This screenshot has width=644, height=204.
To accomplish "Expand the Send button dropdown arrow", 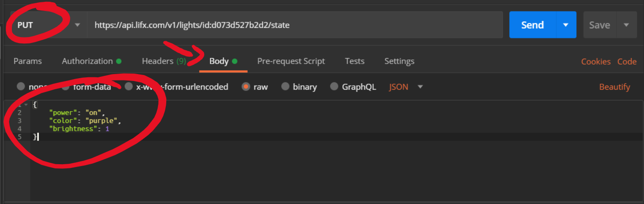I will tap(566, 25).
